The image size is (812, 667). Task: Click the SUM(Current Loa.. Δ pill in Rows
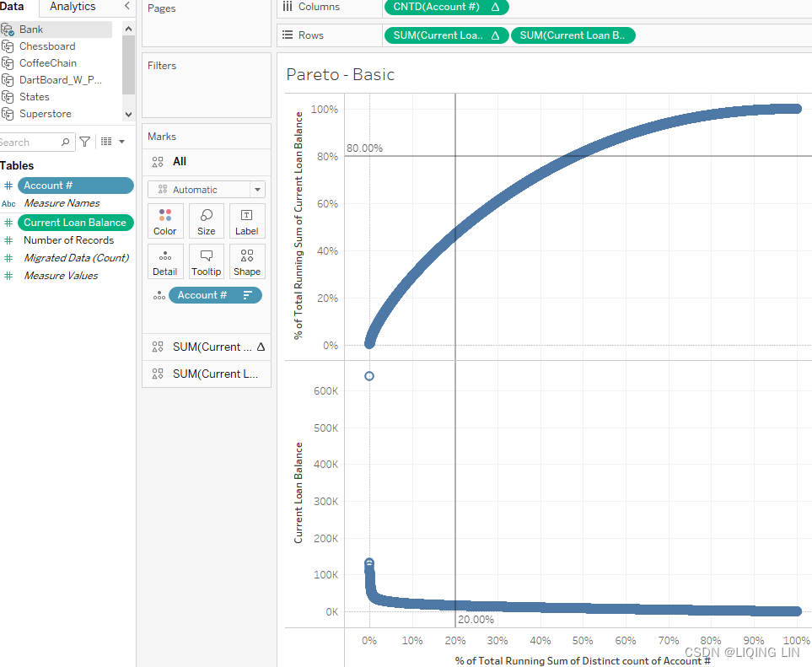click(446, 35)
